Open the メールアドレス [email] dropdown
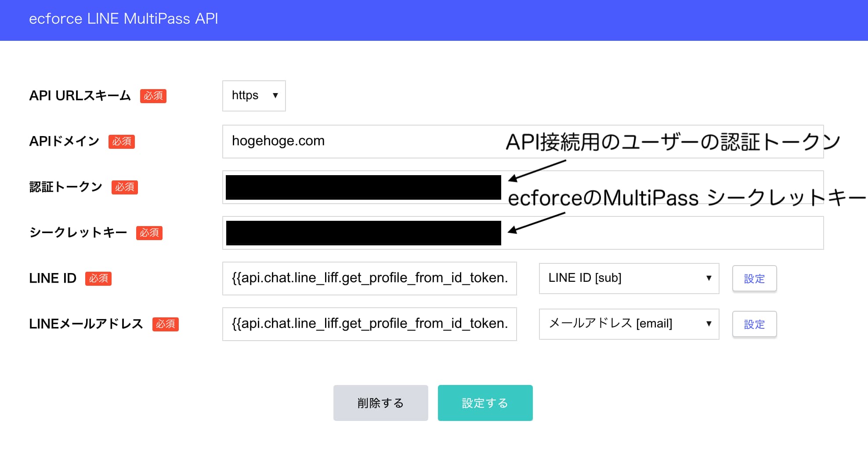The image size is (868, 453). (628, 324)
